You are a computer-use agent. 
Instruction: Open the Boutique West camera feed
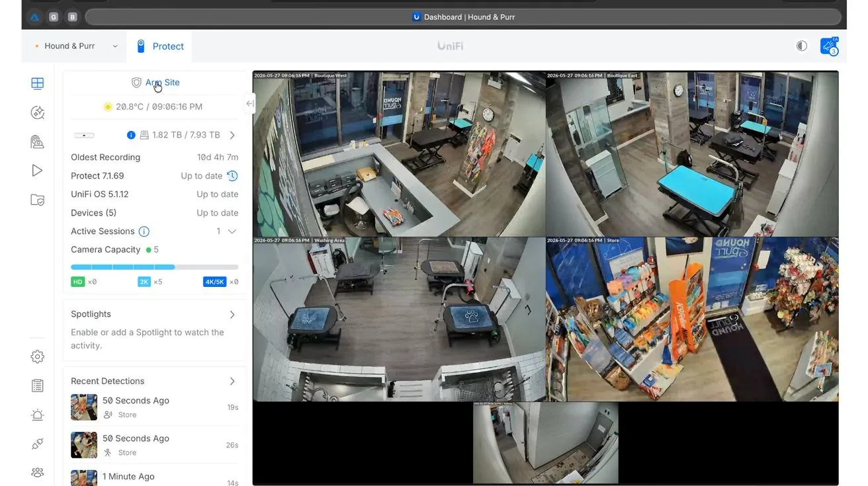(x=399, y=154)
